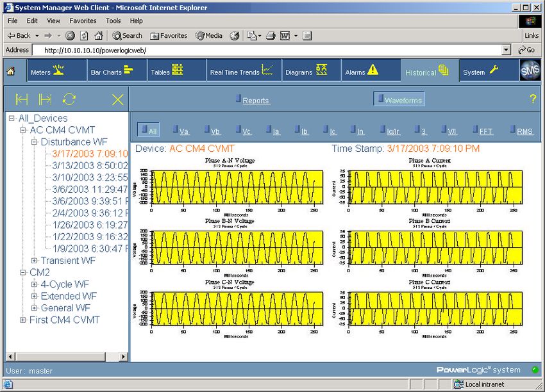Expand the Transient WF node
The width and height of the screenshot is (545, 392).
[x=34, y=261]
